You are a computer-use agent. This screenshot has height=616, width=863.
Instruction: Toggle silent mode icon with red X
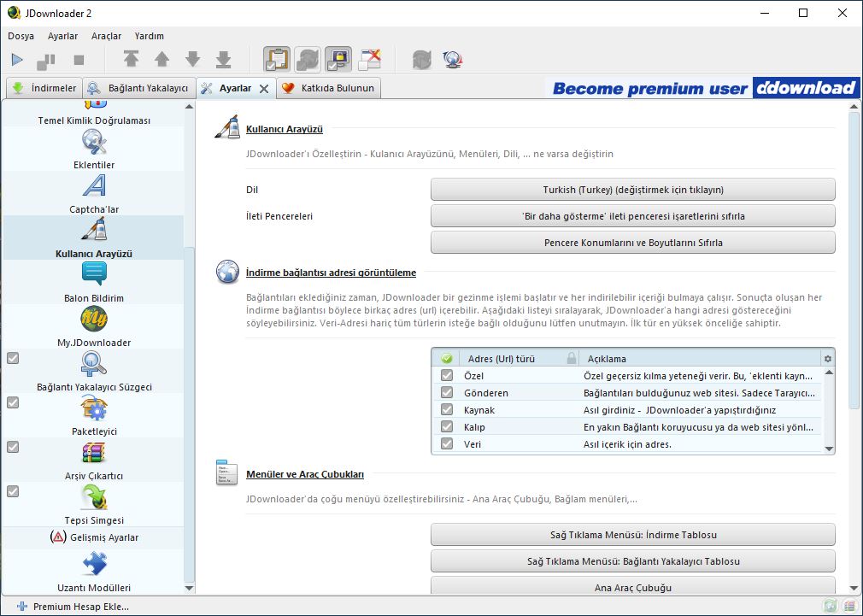click(369, 60)
